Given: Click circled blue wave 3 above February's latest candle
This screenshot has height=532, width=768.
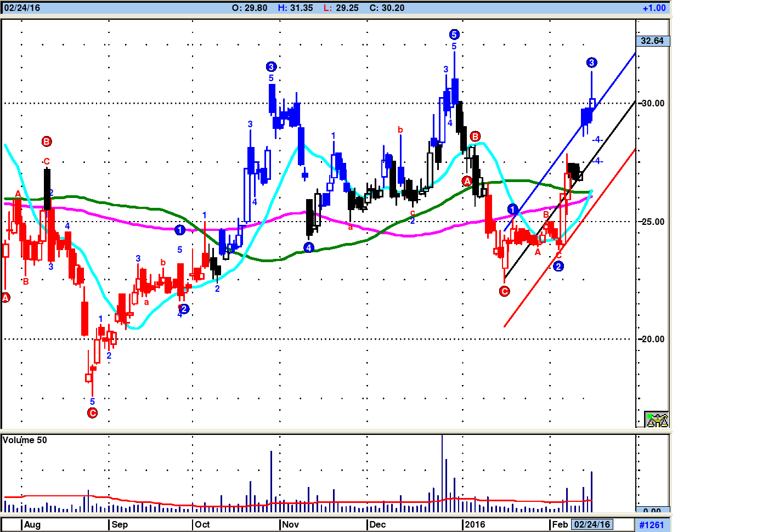Looking at the screenshot, I should coord(591,63).
